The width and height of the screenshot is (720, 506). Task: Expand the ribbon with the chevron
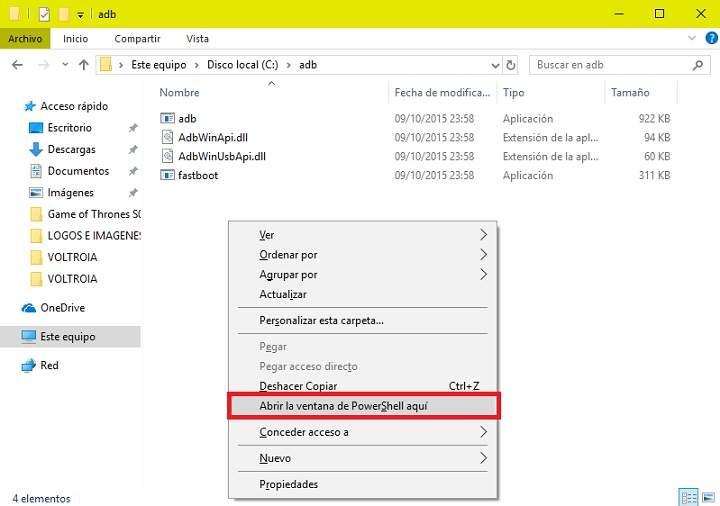[692, 38]
